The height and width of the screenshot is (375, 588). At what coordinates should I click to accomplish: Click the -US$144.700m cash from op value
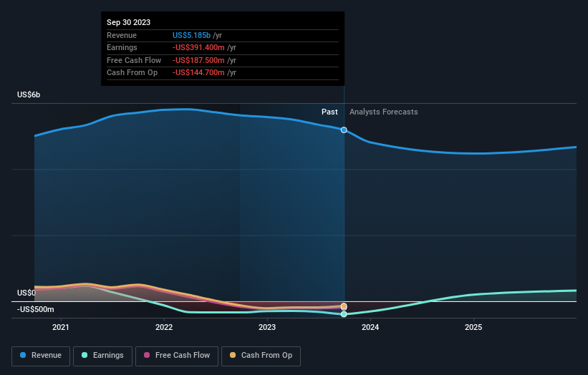pos(199,73)
